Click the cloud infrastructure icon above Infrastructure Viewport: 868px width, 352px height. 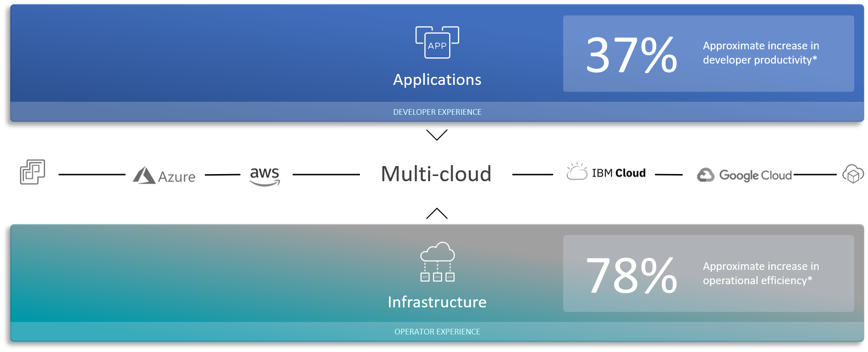pyautogui.click(x=437, y=261)
